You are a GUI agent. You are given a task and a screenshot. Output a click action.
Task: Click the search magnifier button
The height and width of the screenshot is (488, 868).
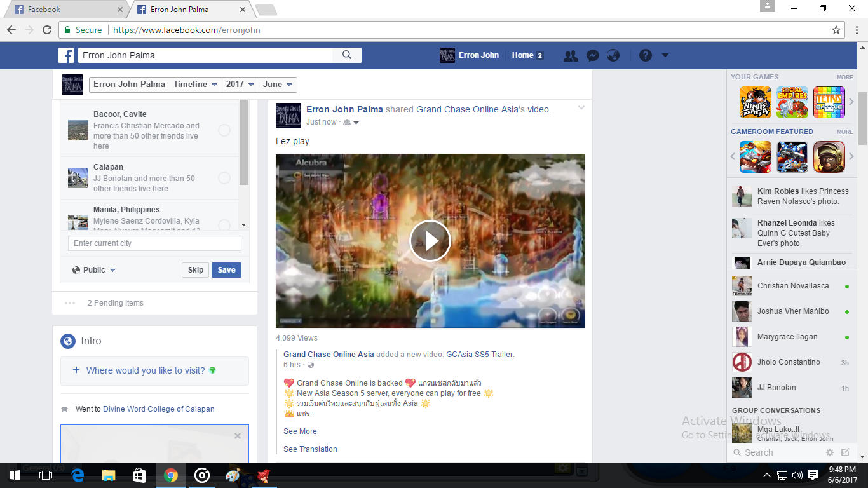click(x=347, y=55)
